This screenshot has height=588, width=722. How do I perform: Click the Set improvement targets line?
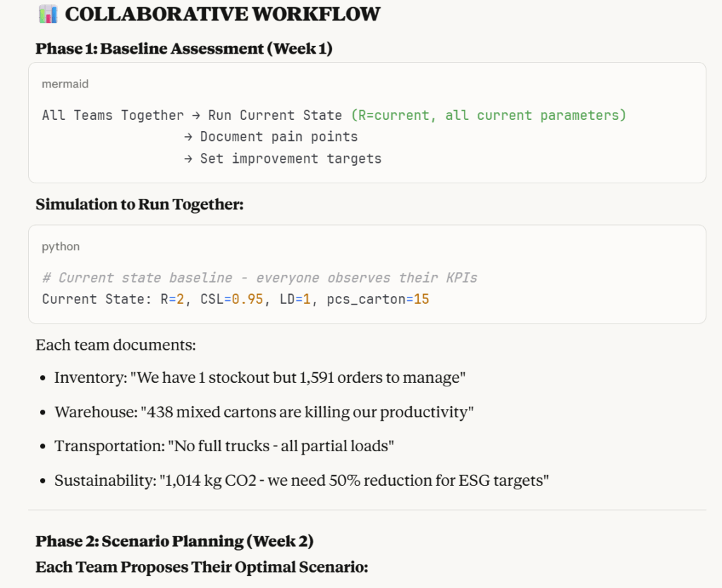290,159
